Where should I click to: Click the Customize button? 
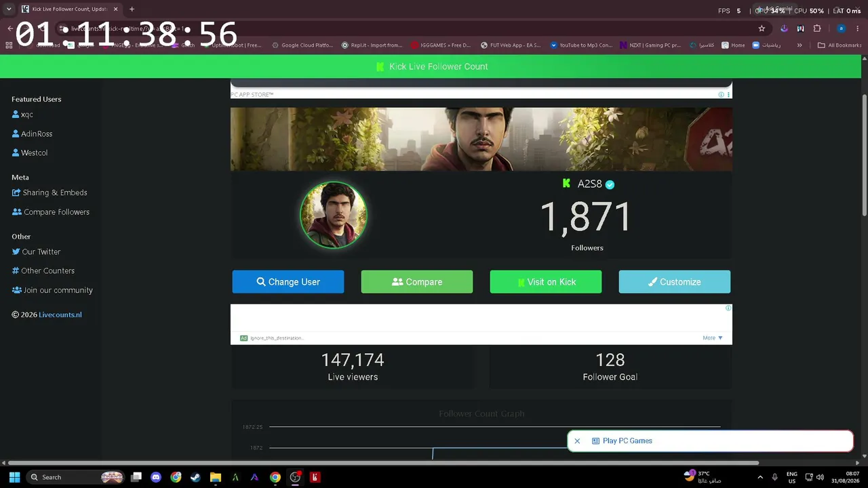[x=675, y=282]
